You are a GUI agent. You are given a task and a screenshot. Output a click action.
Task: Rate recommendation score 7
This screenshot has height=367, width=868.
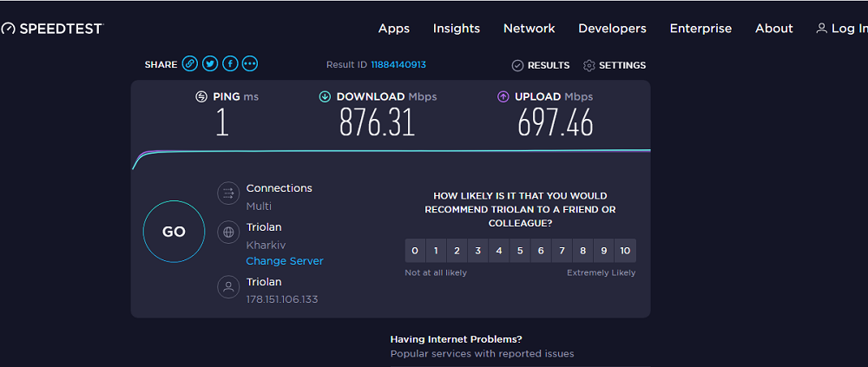tap(562, 251)
